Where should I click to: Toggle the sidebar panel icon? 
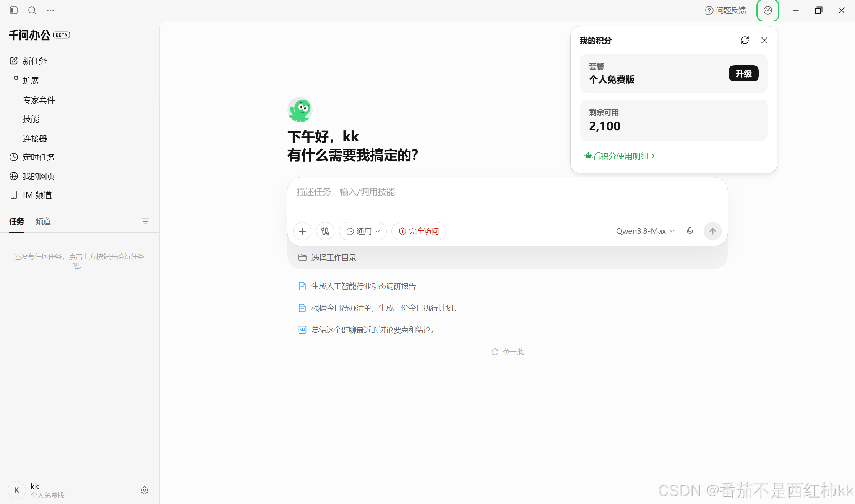pyautogui.click(x=14, y=10)
